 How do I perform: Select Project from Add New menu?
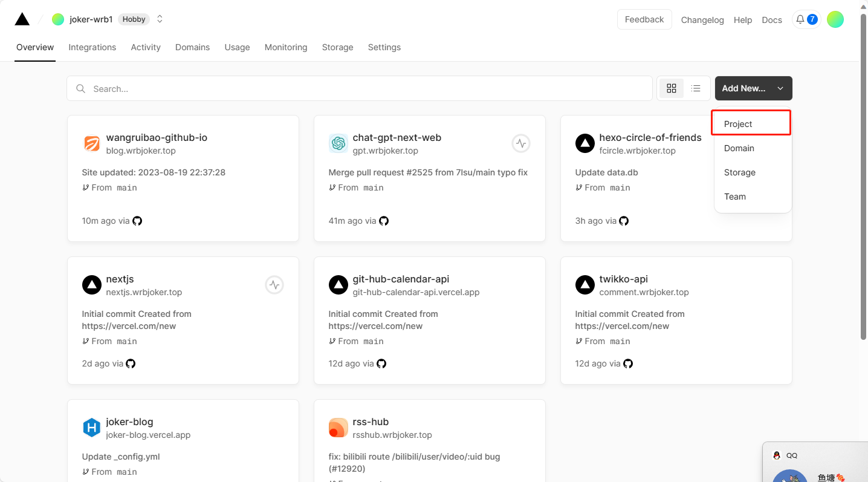coord(751,124)
